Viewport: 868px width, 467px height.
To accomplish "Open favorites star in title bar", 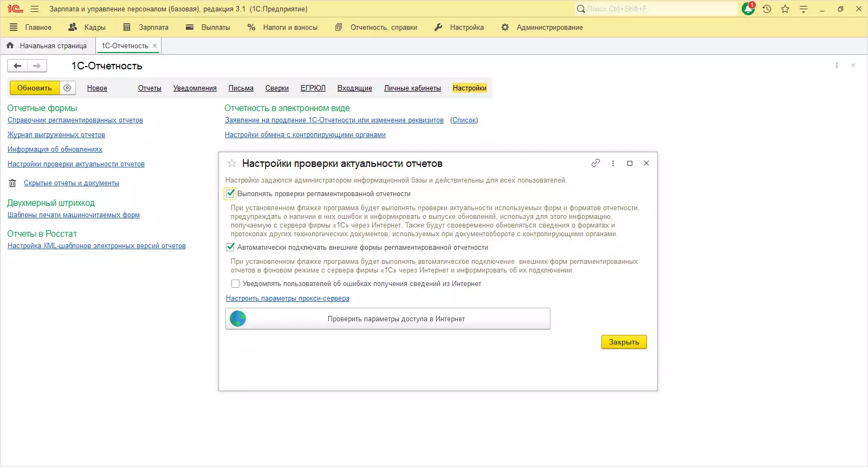I will pos(785,9).
